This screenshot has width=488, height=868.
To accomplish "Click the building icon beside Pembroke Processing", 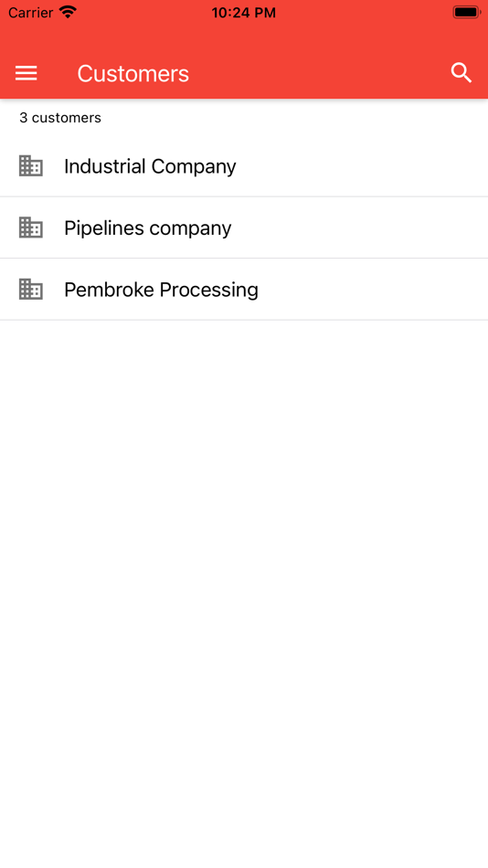I will (31, 289).
